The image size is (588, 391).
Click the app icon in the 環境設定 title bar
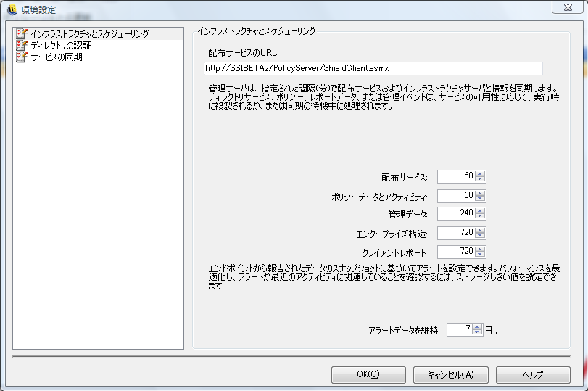point(12,9)
